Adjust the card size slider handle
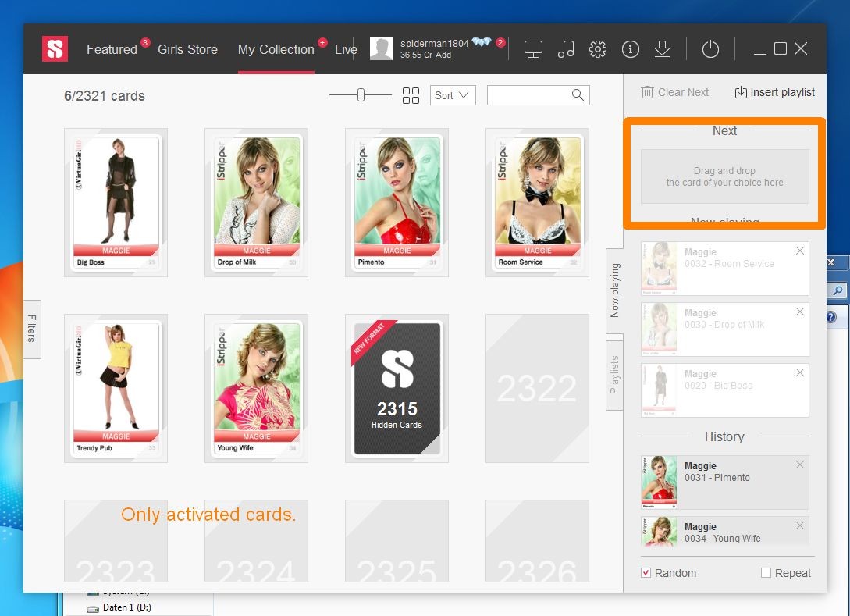 pos(361,95)
